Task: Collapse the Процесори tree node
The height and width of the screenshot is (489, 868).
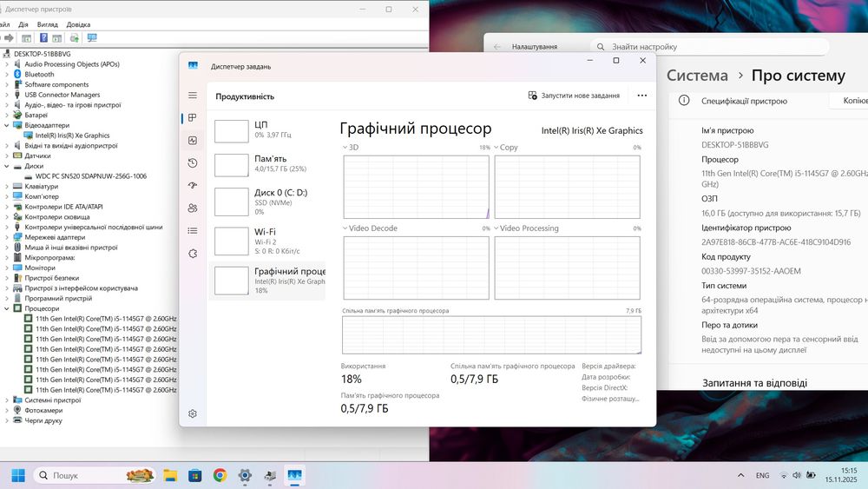Action: pyautogui.click(x=7, y=308)
